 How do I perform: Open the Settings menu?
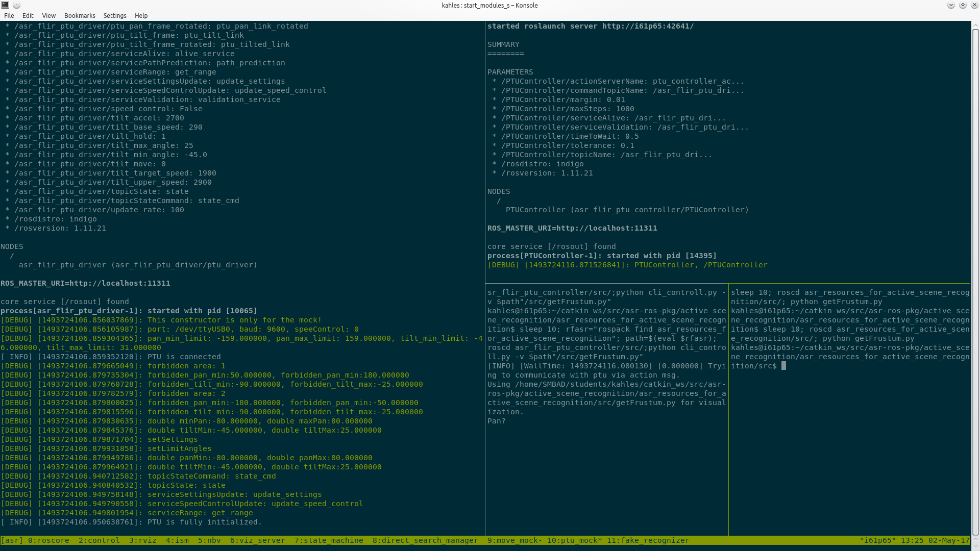(x=115, y=16)
